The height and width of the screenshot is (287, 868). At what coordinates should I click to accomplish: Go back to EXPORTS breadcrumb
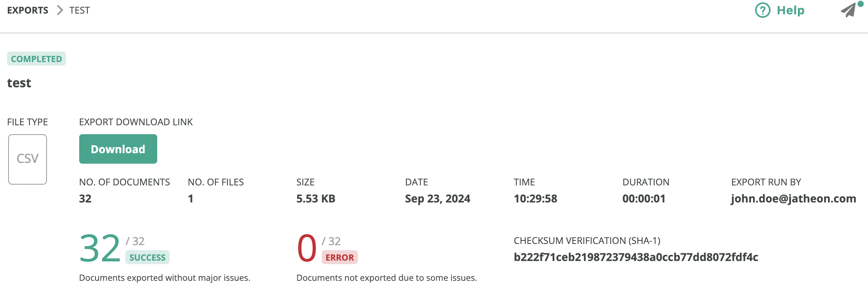(28, 10)
